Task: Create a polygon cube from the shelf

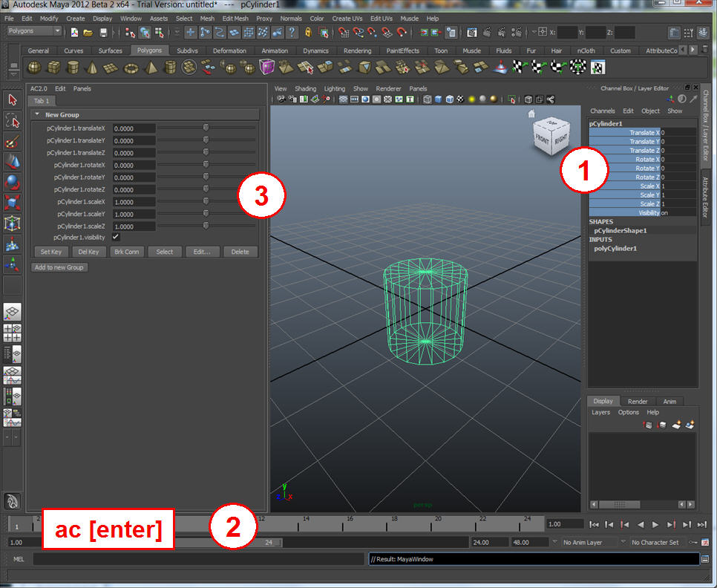Action: click(x=53, y=68)
